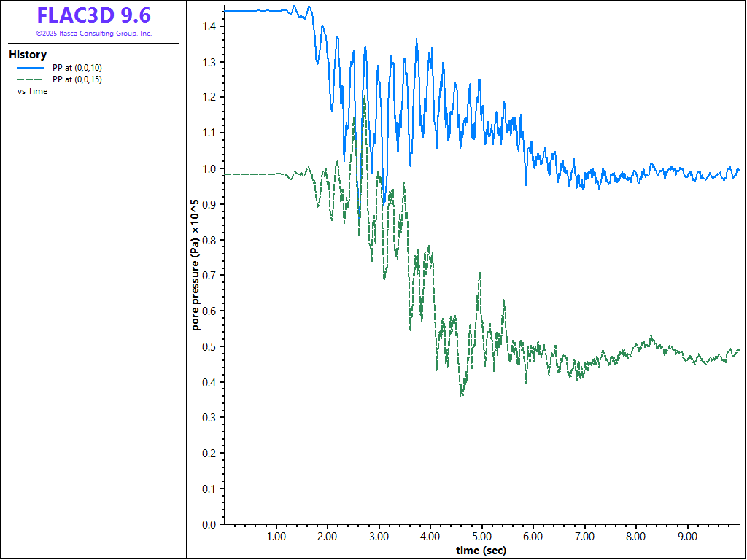Image resolution: width=747 pixels, height=560 pixels.
Task: Open the Itasca Consulting Group copyright link
Action: tap(93, 34)
